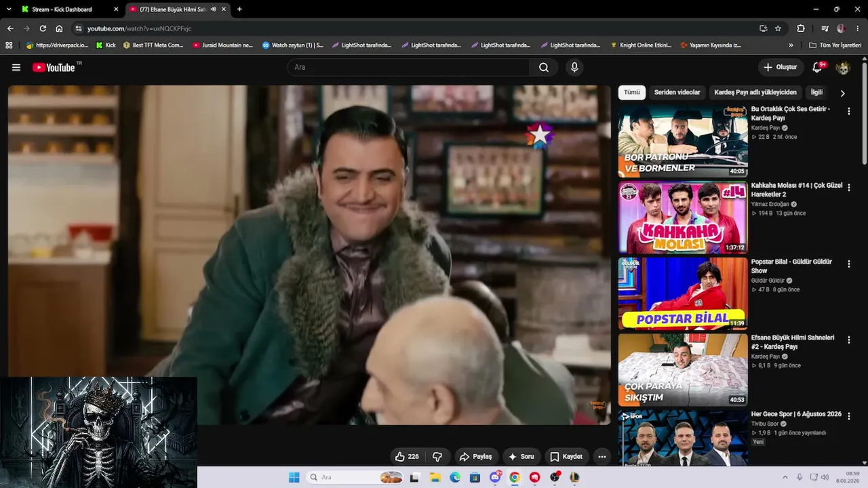Viewport: 868px width, 488px height.
Task: Open Tüm Yer İşaretleri bookmarks folder
Action: 835,45
